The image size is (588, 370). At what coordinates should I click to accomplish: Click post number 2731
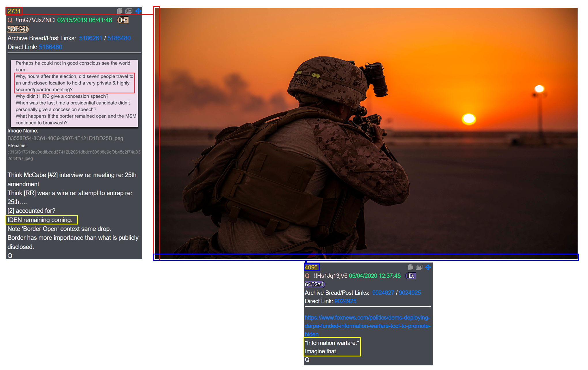[14, 11]
